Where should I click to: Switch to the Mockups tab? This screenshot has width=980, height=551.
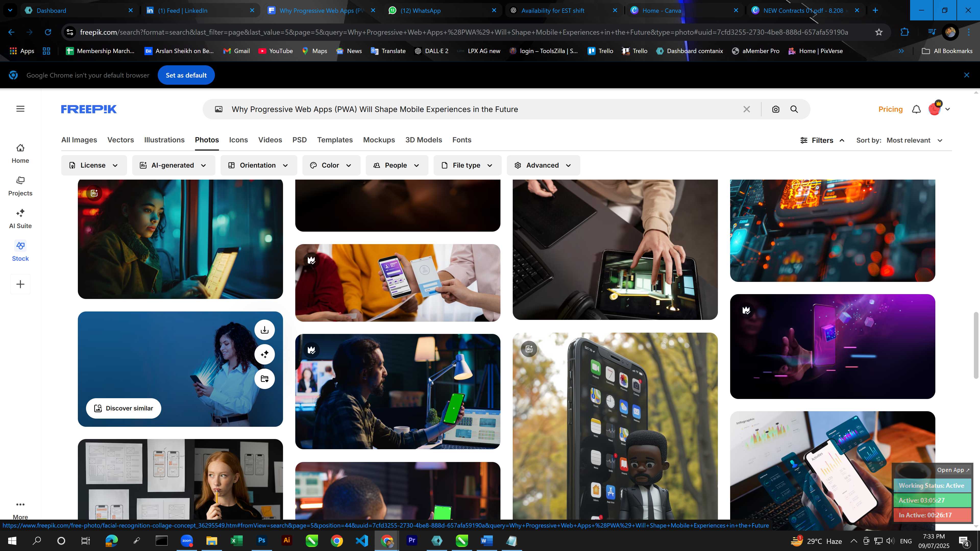tap(379, 140)
